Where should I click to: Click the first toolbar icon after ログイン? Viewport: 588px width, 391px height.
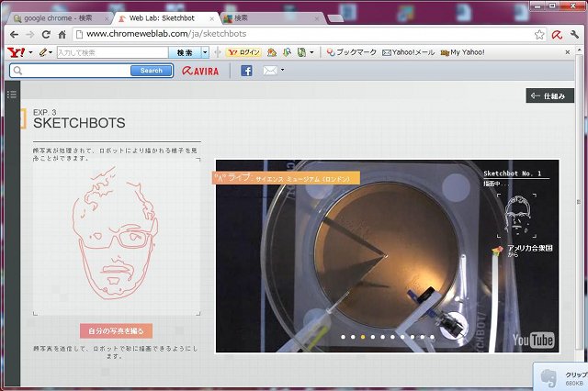[272, 52]
